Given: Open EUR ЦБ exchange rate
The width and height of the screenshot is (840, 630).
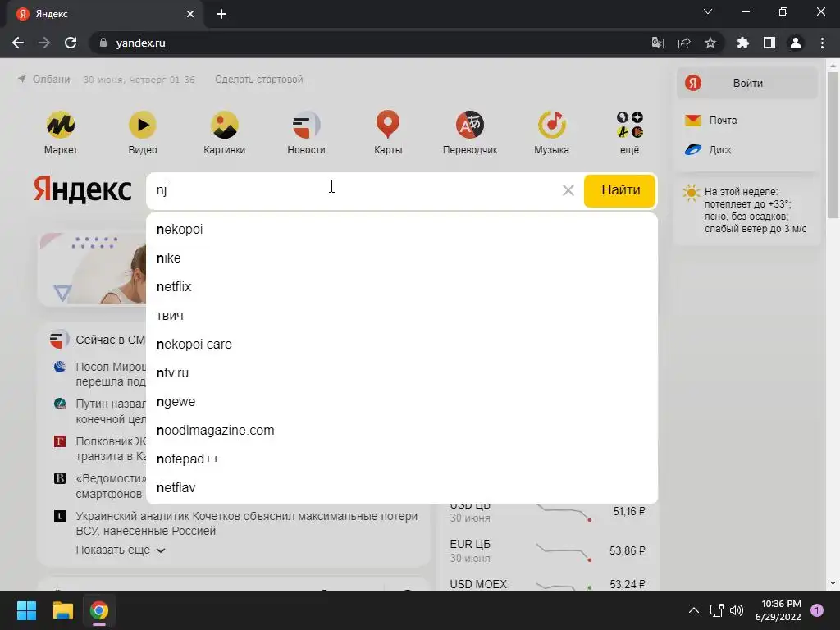Looking at the screenshot, I should (x=547, y=550).
